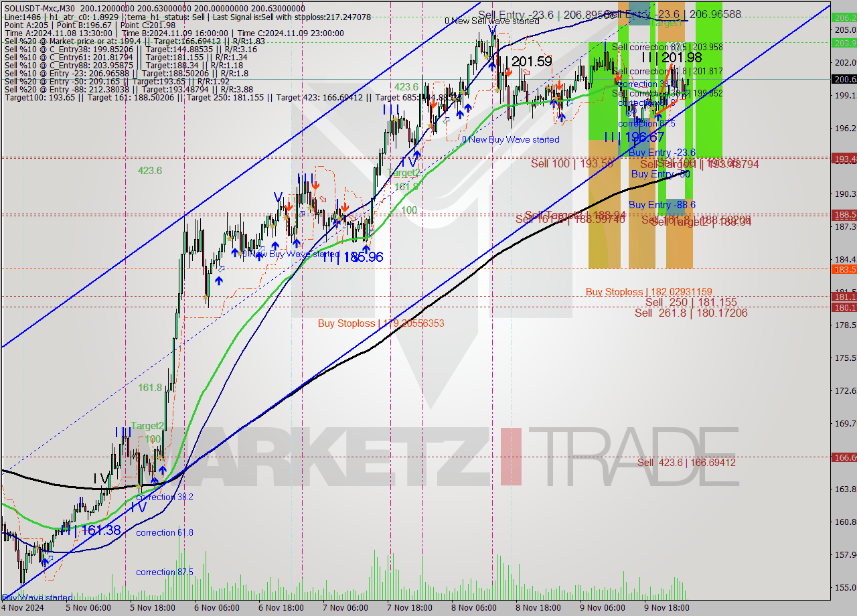
Task: Click 'Buy Stoploss | 182.02931159' label
Action: coord(649,292)
